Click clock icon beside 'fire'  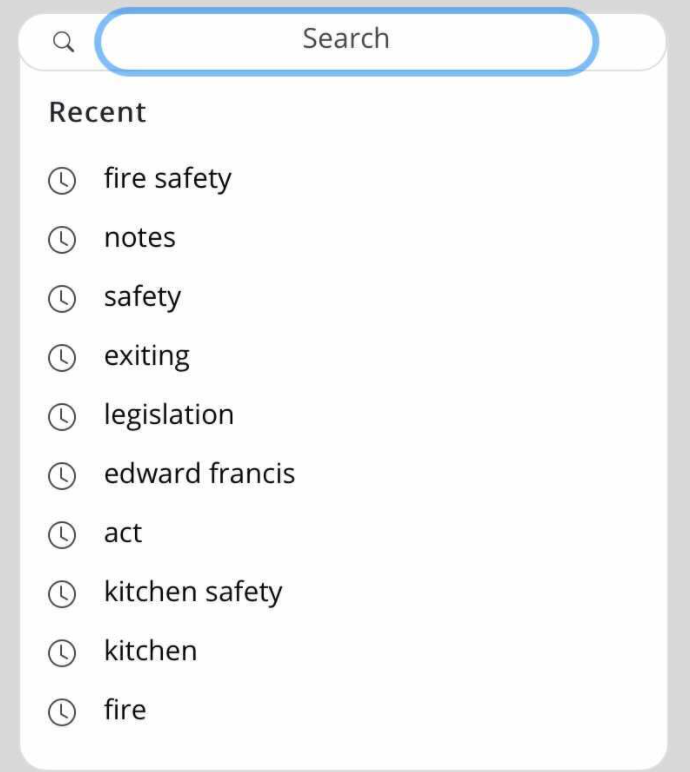coord(62,712)
